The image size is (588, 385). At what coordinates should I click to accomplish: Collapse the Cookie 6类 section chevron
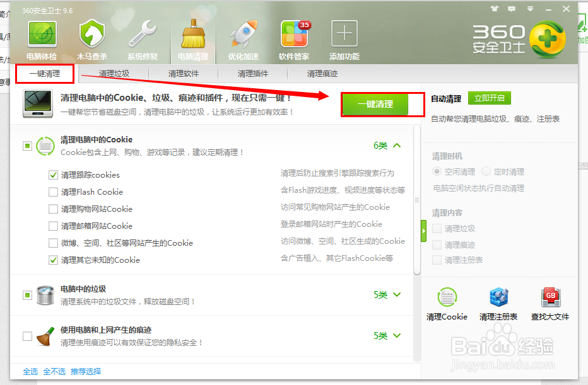point(397,146)
